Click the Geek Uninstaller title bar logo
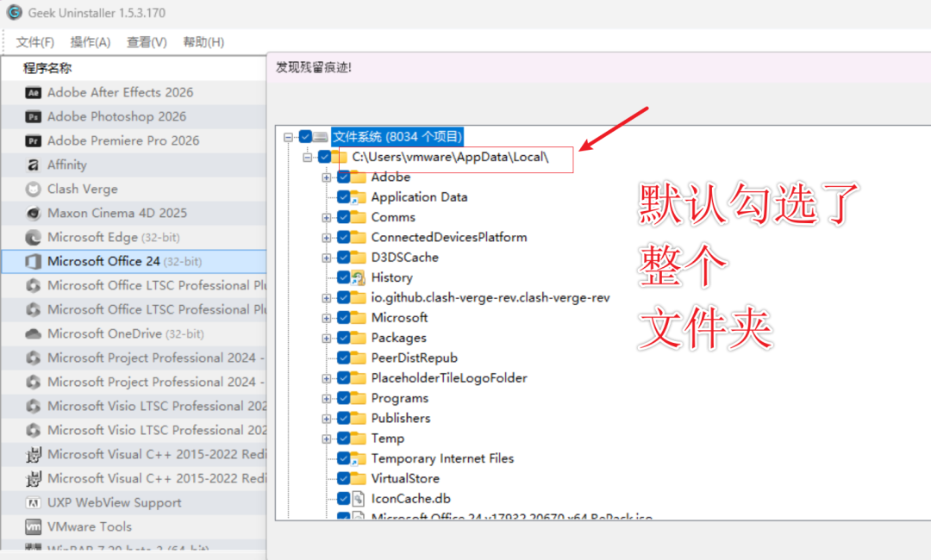Viewport: 931px width, 560px height. (x=15, y=12)
